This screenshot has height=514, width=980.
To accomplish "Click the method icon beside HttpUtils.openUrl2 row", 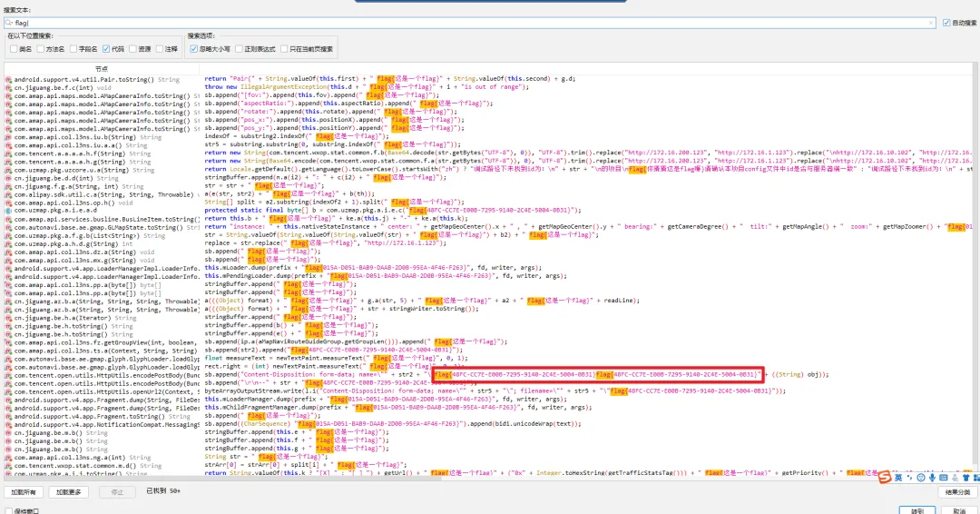I will click(x=9, y=391).
